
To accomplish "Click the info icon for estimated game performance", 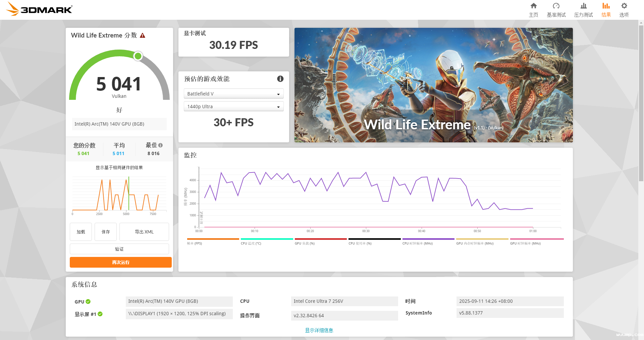I will (x=280, y=79).
